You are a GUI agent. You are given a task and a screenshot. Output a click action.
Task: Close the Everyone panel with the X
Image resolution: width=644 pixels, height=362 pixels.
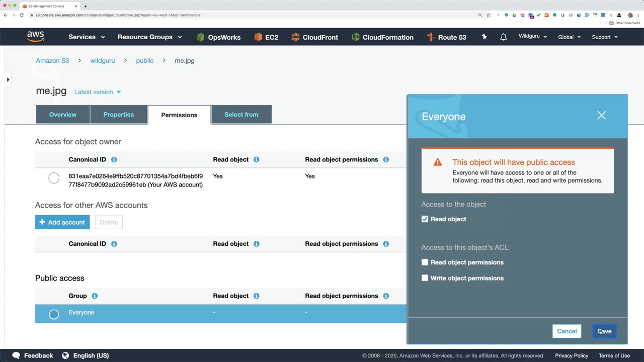601,116
